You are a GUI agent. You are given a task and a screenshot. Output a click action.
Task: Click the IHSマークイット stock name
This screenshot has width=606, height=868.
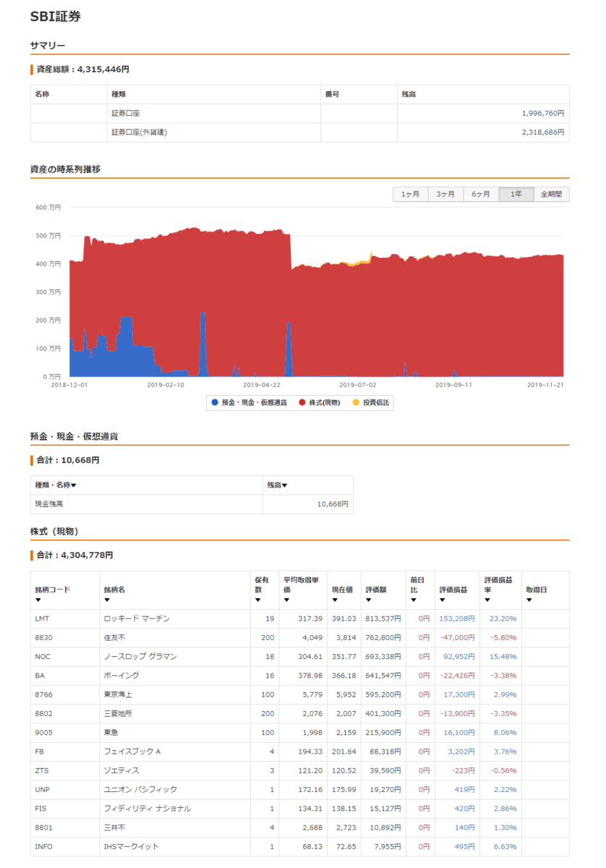[132, 846]
